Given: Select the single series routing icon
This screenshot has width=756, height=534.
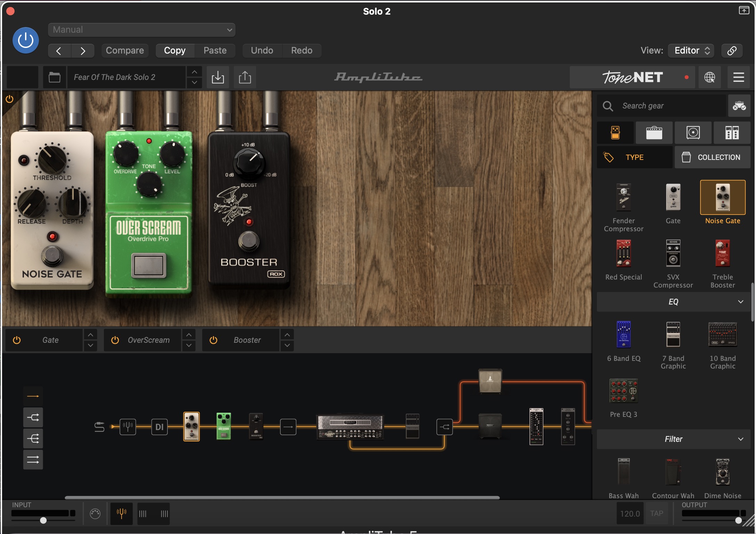Looking at the screenshot, I should click(33, 396).
